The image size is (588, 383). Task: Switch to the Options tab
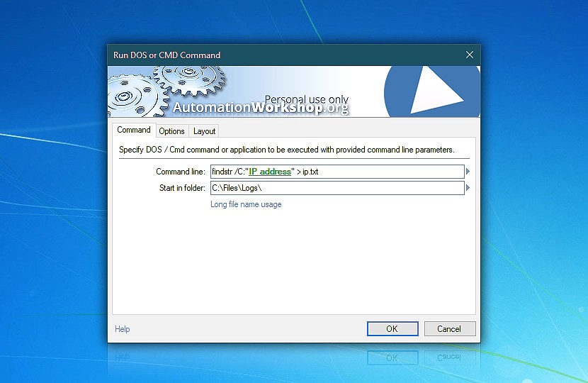(x=171, y=131)
